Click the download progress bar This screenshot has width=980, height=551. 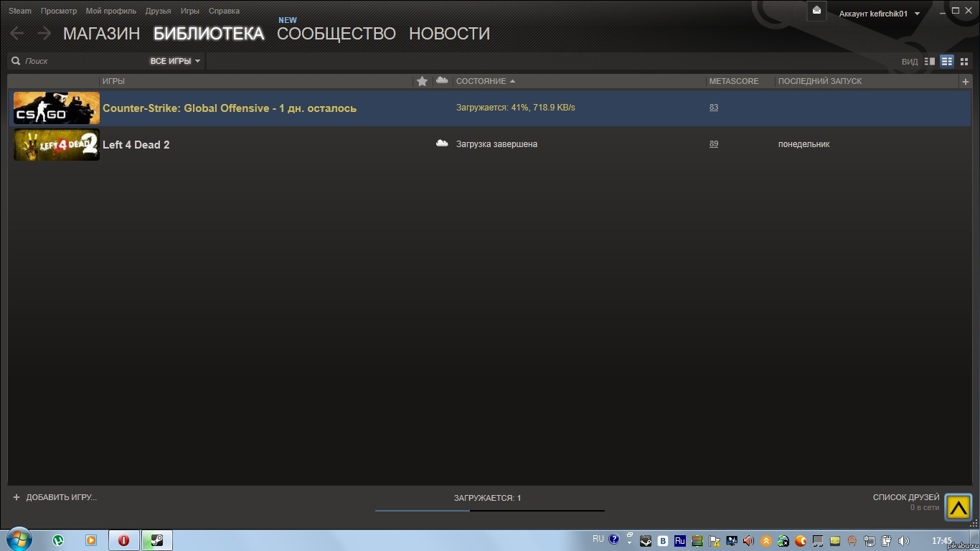tap(490, 511)
